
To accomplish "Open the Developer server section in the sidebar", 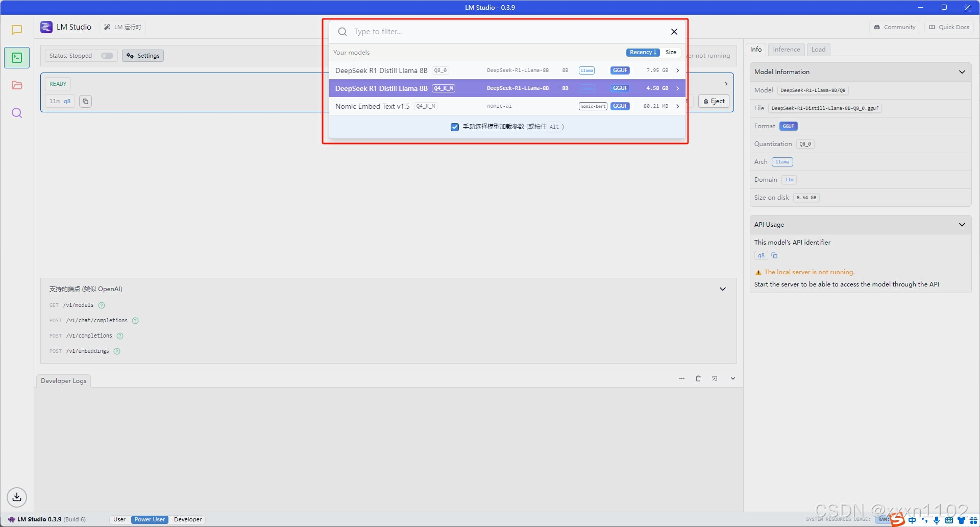I will (17, 58).
